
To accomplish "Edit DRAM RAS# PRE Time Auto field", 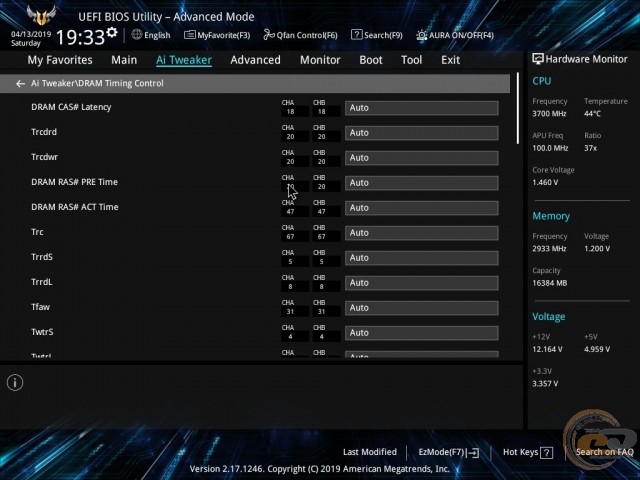I will click(422, 183).
